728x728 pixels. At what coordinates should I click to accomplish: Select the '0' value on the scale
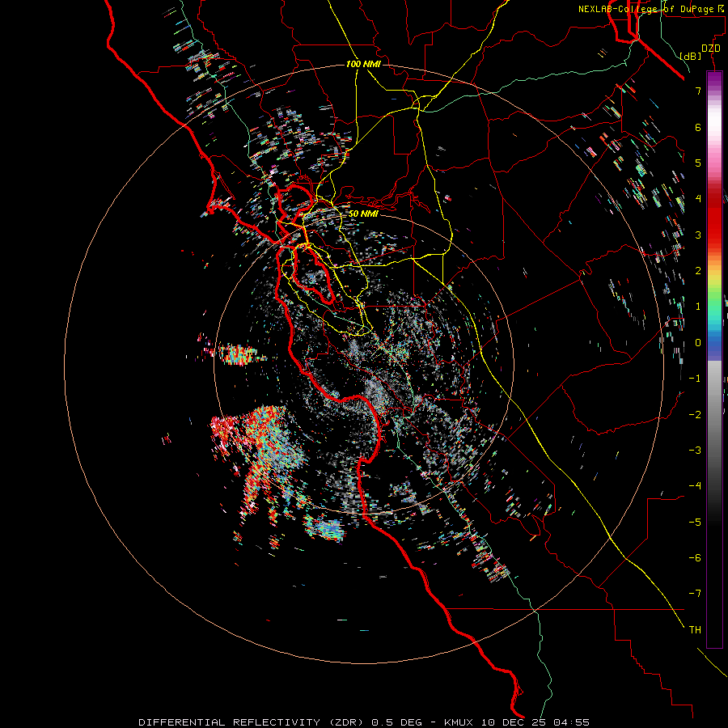click(x=698, y=343)
